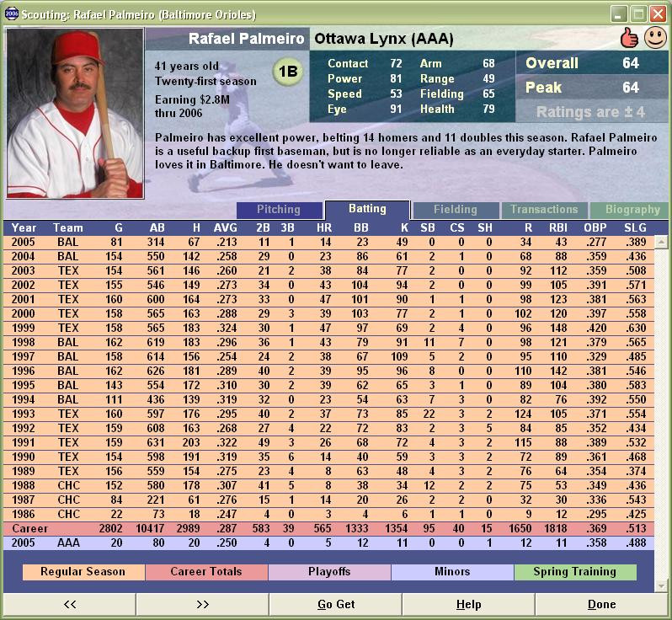Open the Fielding tab
Viewport: 672px width, 620px height.
click(455, 210)
